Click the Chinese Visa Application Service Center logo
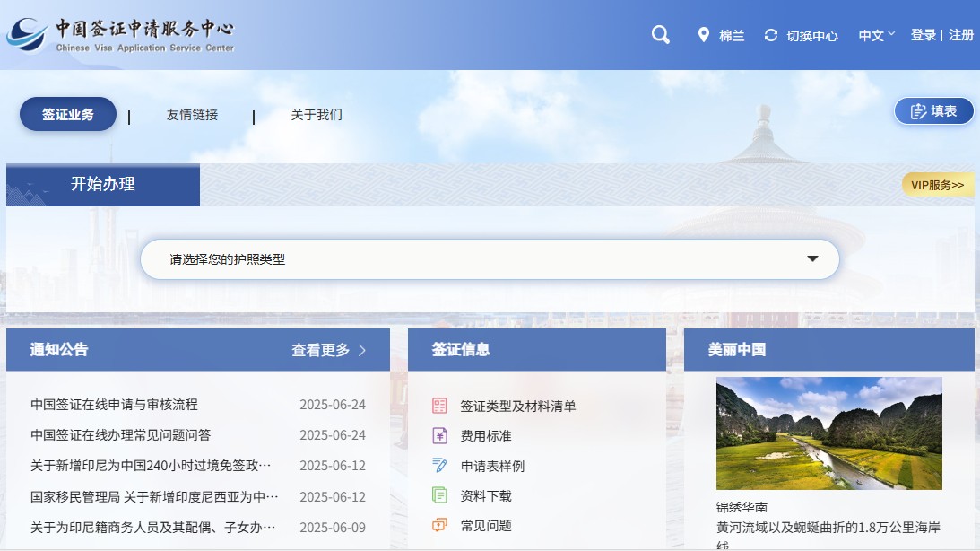 (120, 35)
